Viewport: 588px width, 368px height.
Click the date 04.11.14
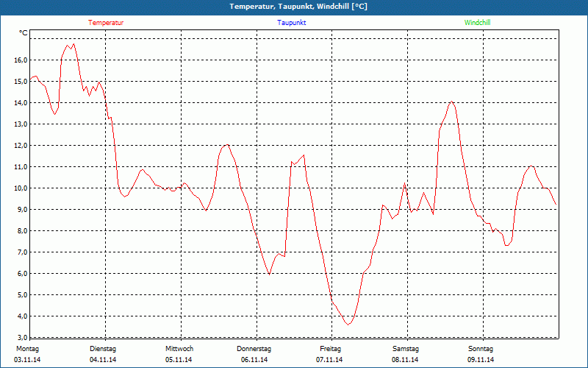point(103,360)
